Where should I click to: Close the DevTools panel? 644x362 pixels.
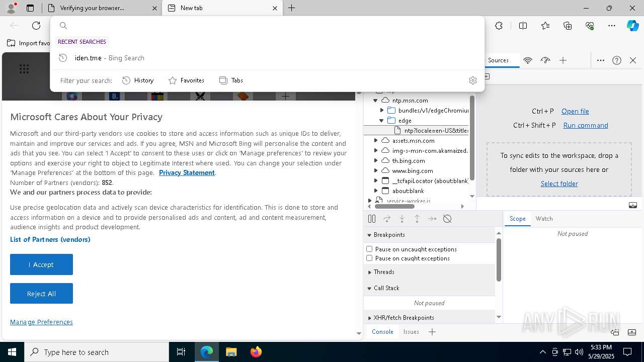tap(633, 60)
